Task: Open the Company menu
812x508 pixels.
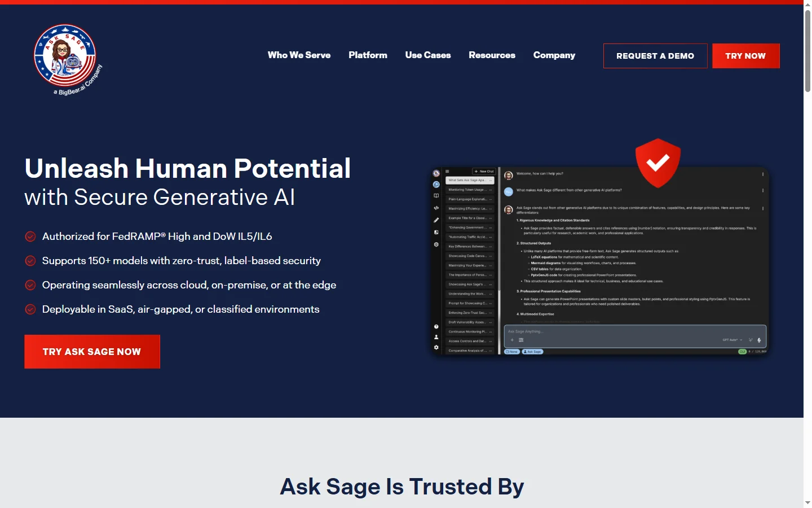Action: click(554, 55)
